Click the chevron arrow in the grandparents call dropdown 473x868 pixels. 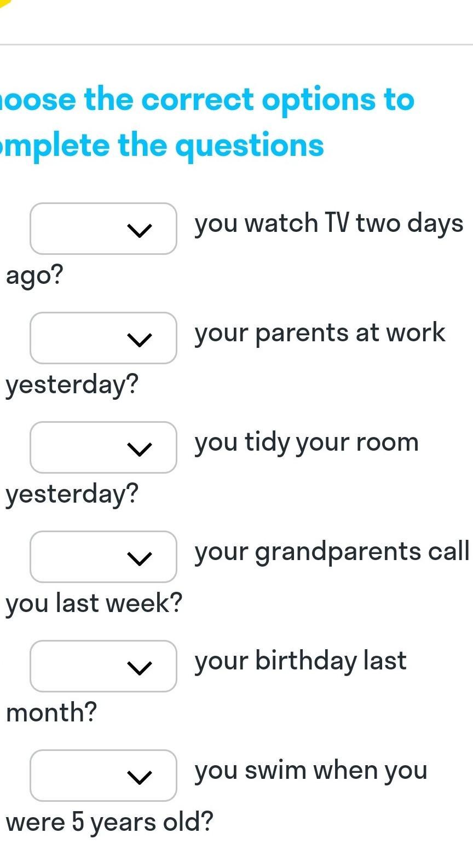[x=139, y=558]
